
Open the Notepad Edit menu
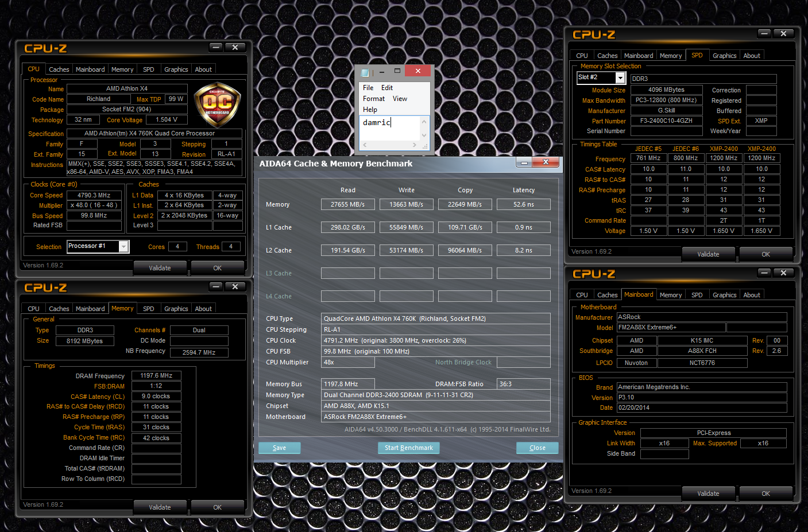tap(387, 88)
